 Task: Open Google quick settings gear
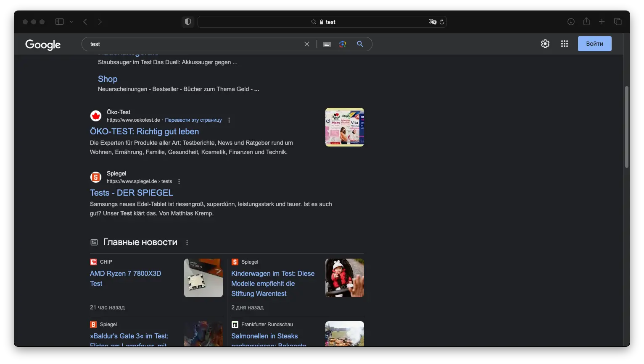click(x=545, y=44)
